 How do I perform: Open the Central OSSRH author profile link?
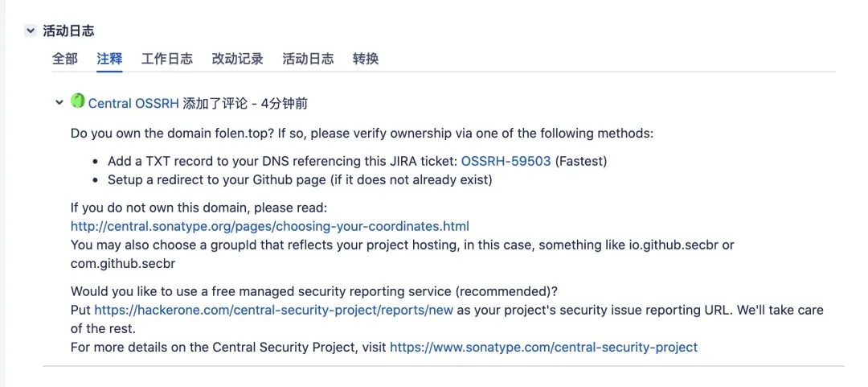(x=133, y=103)
